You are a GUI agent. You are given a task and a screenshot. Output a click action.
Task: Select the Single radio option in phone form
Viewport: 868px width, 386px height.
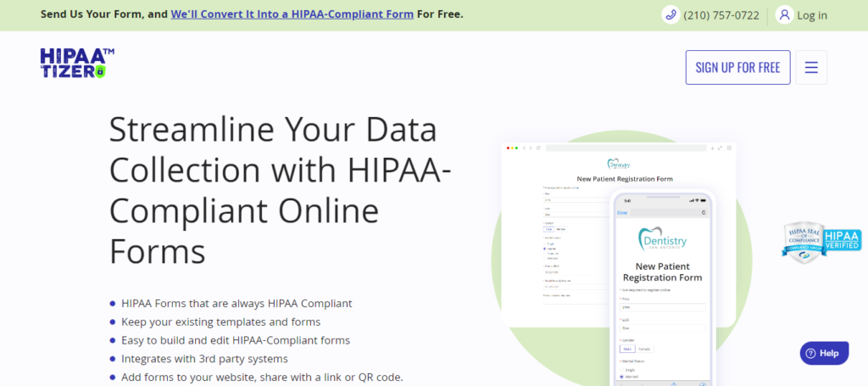click(622, 370)
